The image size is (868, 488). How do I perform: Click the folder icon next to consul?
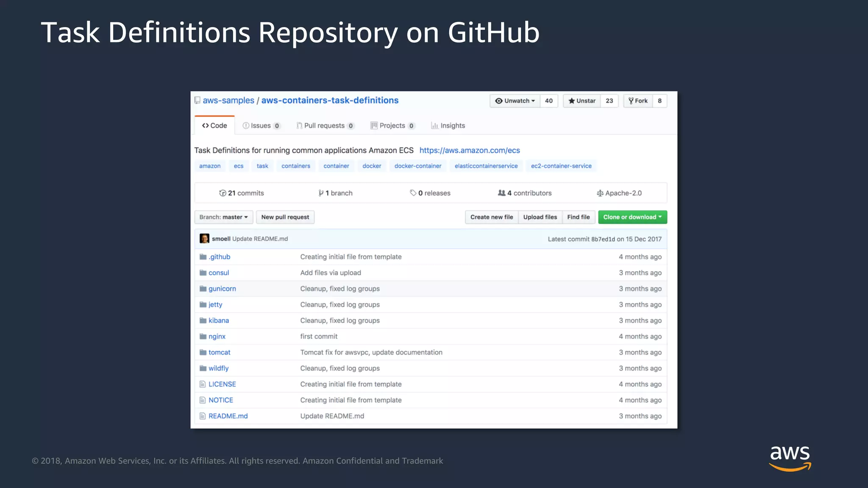(203, 273)
